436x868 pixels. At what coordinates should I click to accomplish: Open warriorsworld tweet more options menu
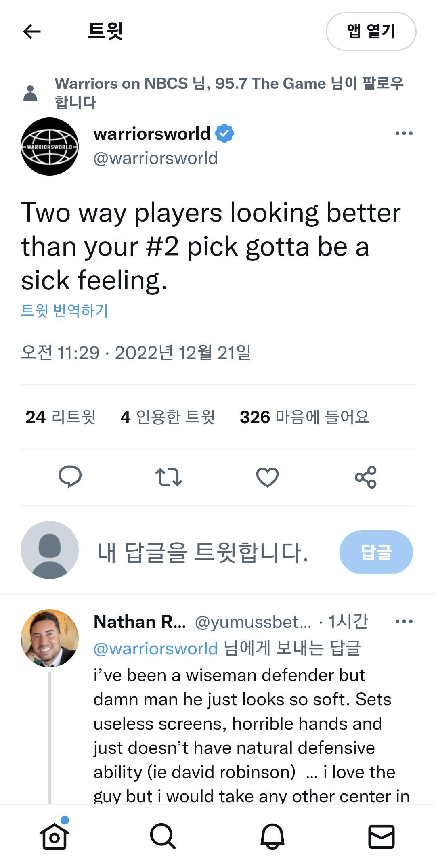pyautogui.click(x=404, y=133)
